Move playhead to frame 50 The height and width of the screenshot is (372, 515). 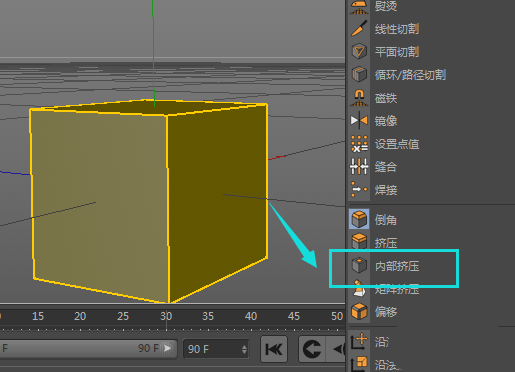pos(337,316)
